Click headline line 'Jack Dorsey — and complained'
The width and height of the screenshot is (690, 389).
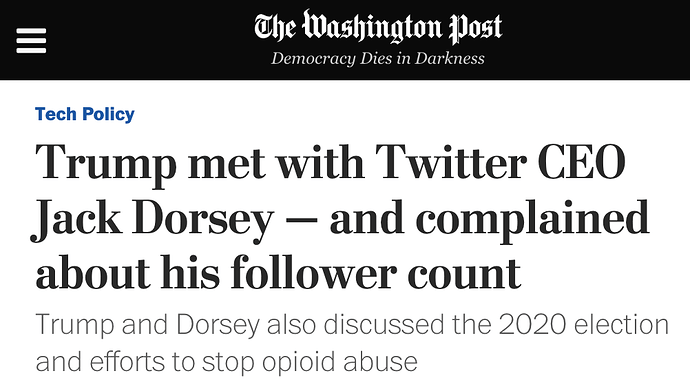click(340, 219)
